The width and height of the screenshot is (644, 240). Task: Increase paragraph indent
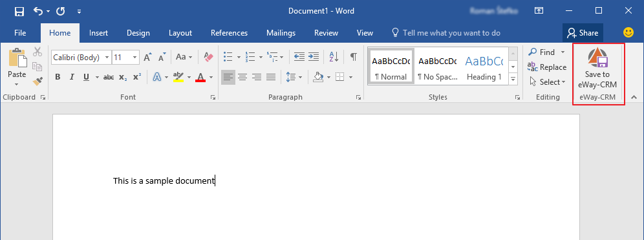[314, 57]
